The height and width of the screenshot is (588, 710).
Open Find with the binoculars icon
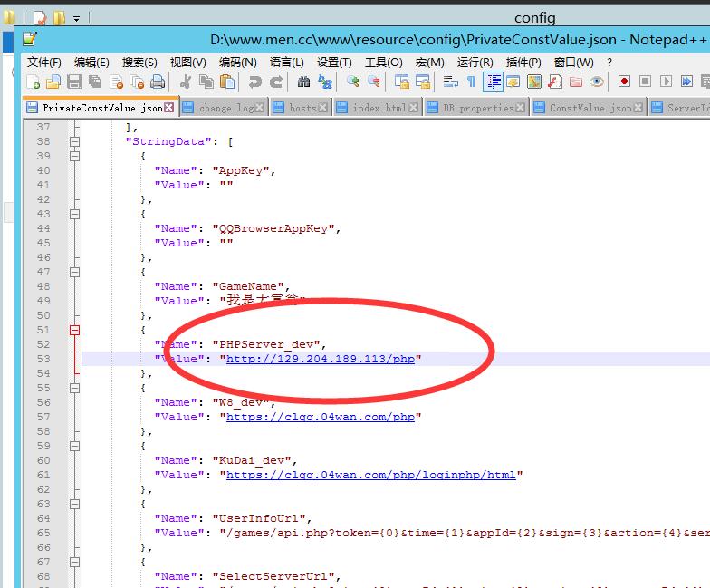(304, 82)
